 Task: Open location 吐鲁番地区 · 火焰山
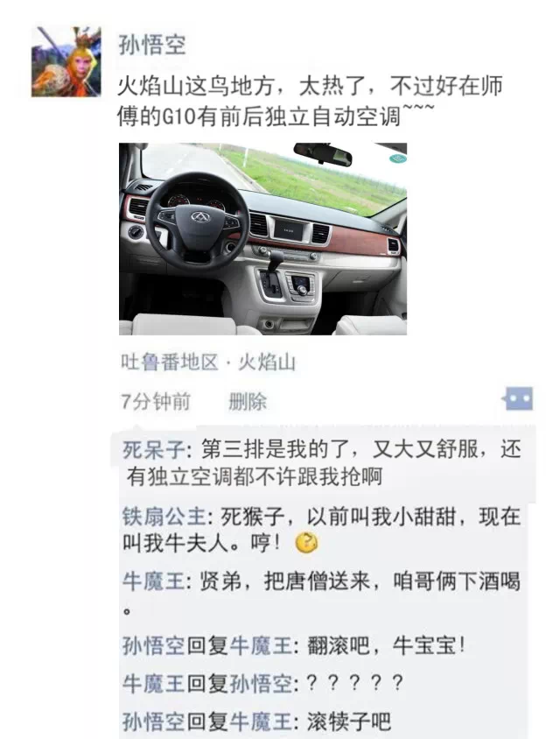click(x=208, y=362)
